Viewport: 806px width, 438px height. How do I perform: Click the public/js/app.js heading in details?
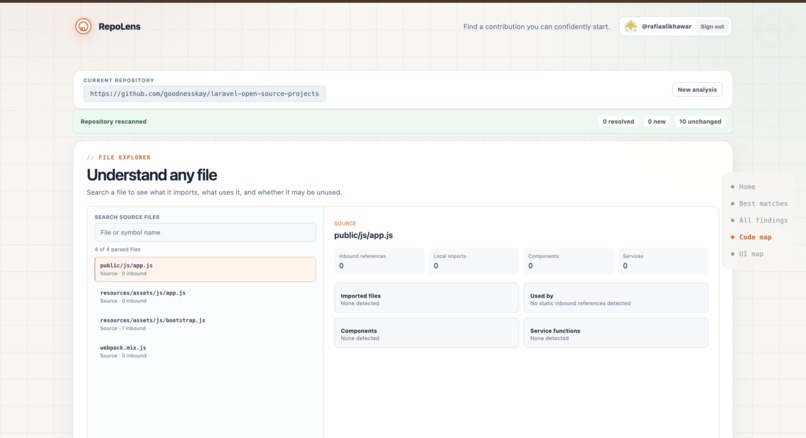[363, 235]
